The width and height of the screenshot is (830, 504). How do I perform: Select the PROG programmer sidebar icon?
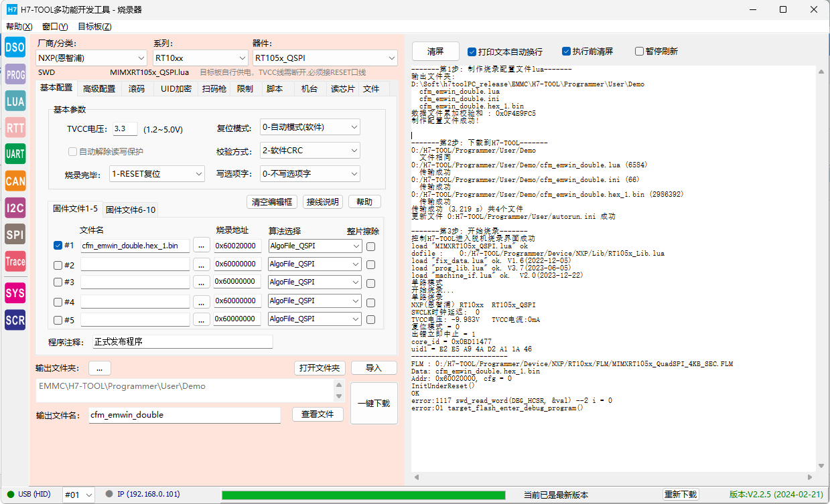point(15,75)
